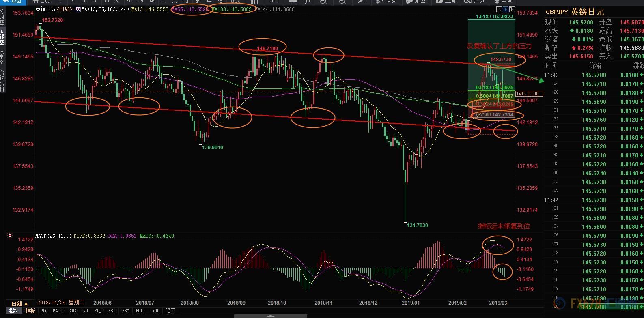Select the 模板 tab at bottom
This screenshot has height=318, width=644.
pos(30,311)
